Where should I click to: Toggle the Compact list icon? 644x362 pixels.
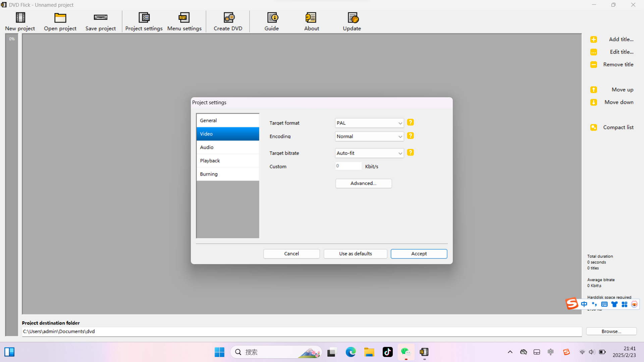coord(594,127)
